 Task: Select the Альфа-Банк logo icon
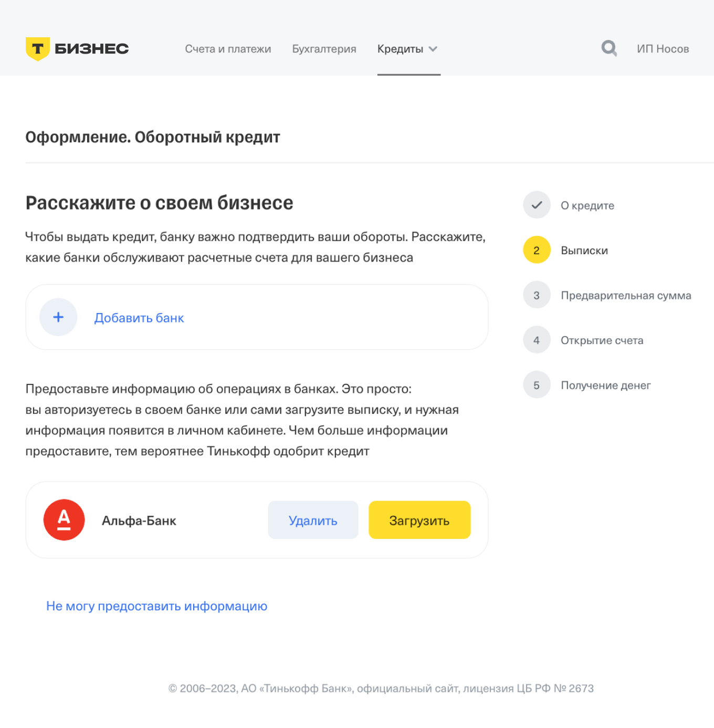click(x=64, y=520)
